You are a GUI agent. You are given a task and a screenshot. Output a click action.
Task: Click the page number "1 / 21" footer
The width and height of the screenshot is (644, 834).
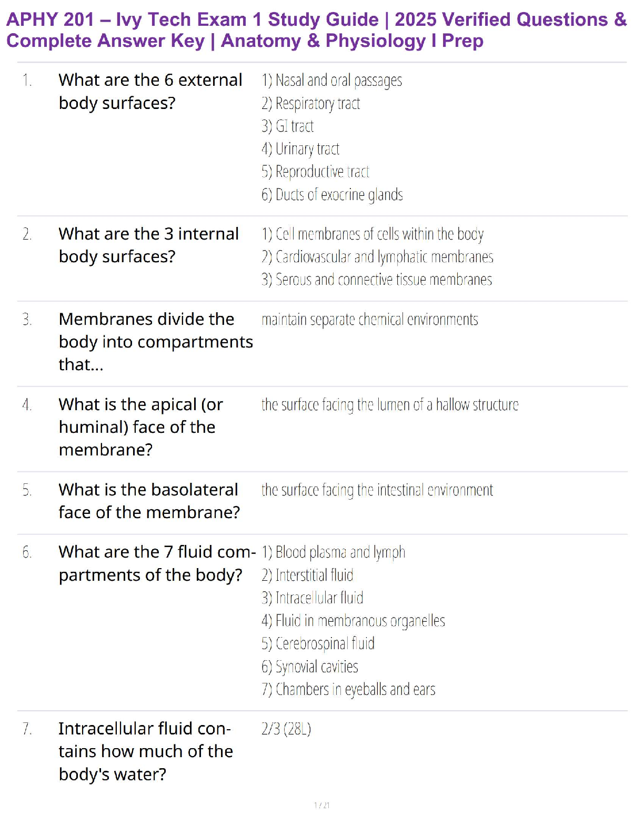[321, 805]
